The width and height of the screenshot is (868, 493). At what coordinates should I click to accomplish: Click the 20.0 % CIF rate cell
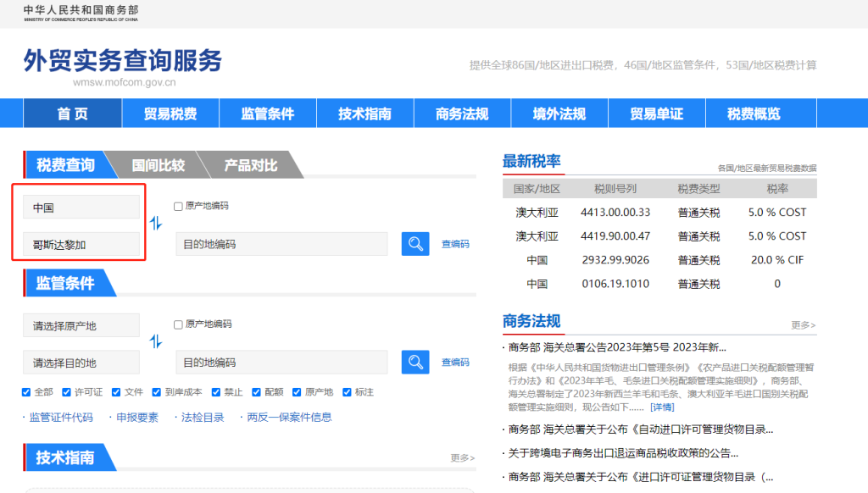point(777,260)
